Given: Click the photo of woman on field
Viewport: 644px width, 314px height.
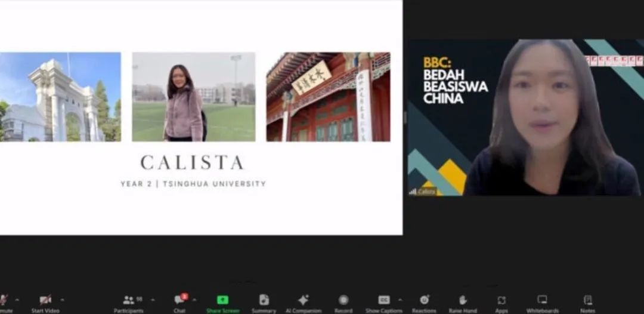Looking at the screenshot, I should [193, 97].
